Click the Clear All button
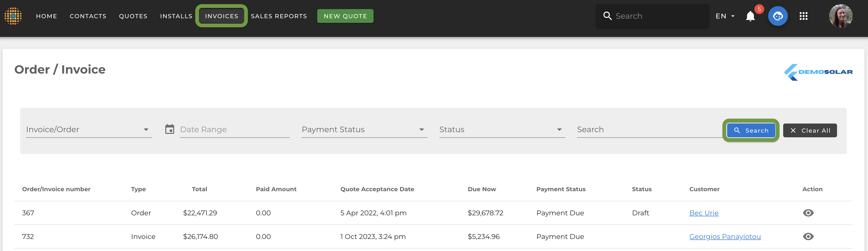The image size is (868, 251). click(810, 131)
